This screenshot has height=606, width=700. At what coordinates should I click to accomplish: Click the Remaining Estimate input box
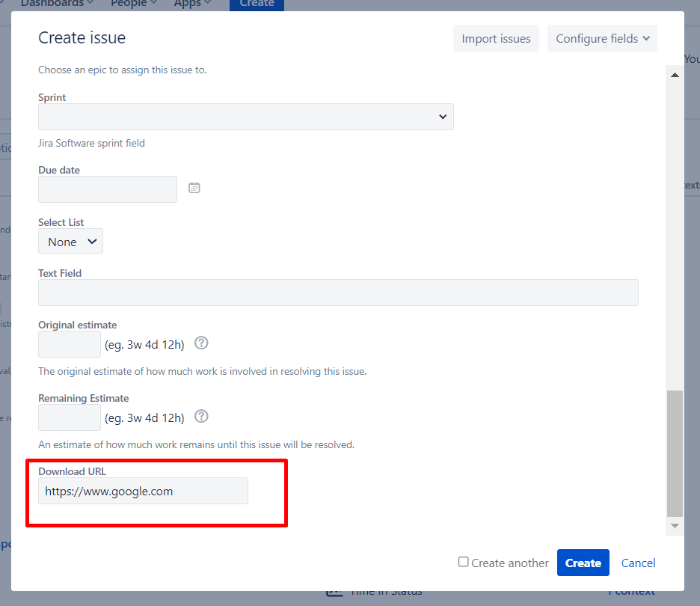pyautogui.click(x=70, y=417)
